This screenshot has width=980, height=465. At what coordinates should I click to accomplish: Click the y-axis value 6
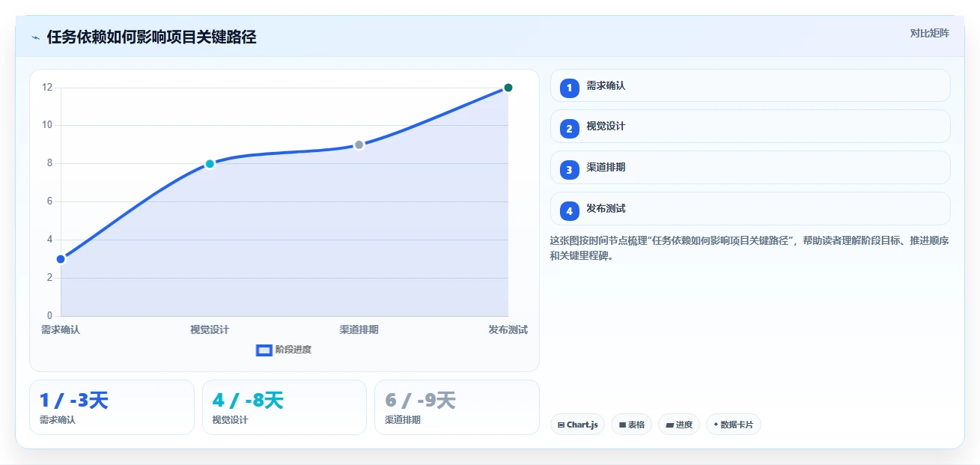pos(49,201)
